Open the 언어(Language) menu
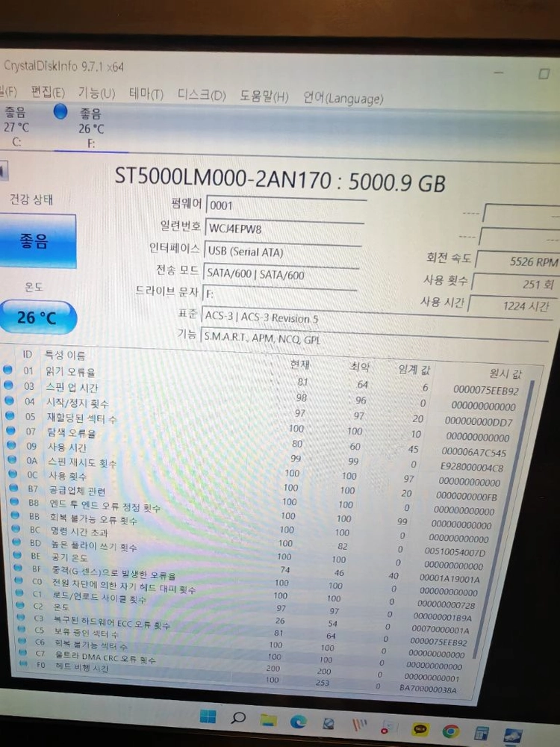The height and width of the screenshot is (747, 560). (343, 98)
